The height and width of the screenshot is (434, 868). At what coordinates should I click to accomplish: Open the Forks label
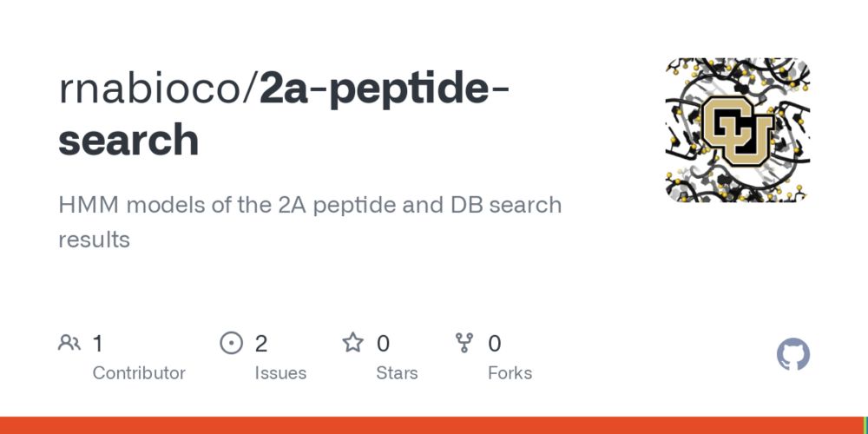510,373
